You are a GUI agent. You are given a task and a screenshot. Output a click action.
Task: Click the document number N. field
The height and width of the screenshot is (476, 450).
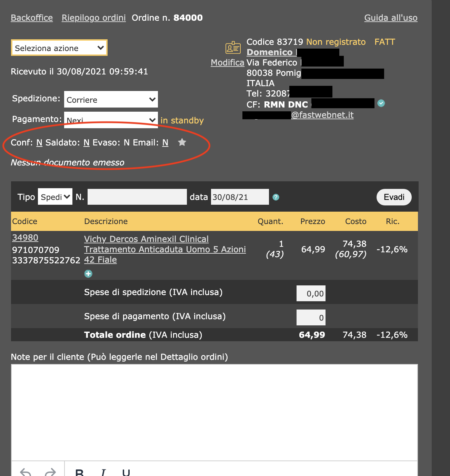(137, 197)
